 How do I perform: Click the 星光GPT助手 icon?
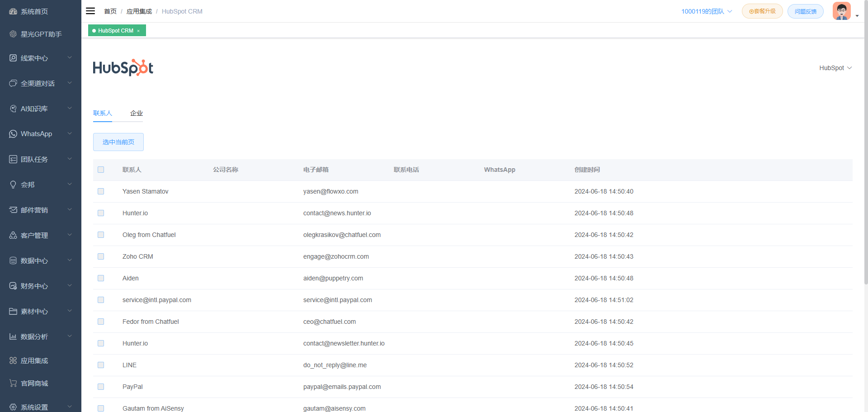pyautogui.click(x=13, y=34)
